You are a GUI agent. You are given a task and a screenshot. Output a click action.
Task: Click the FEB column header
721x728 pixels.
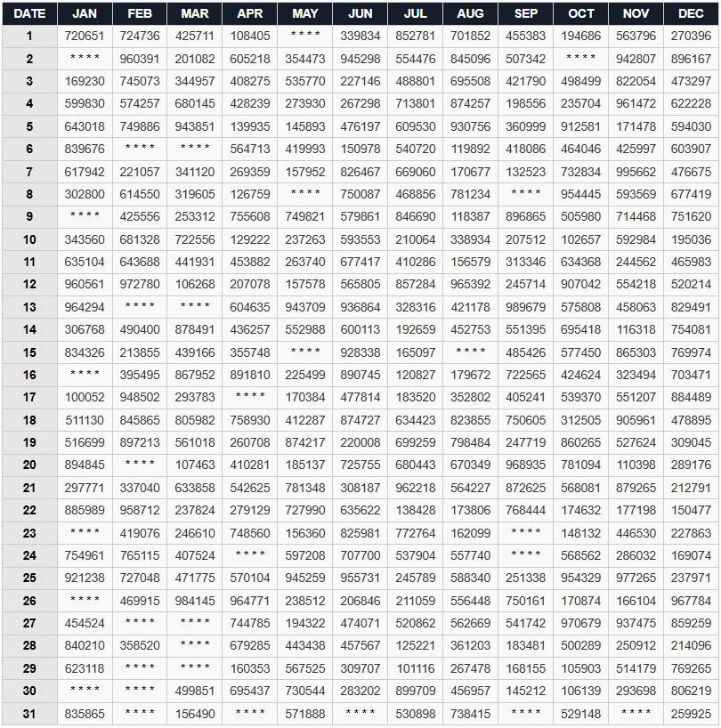140,13
